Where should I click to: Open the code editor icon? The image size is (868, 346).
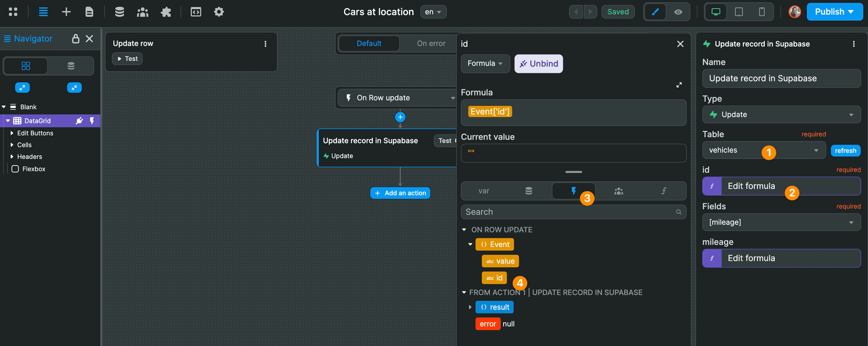point(196,12)
